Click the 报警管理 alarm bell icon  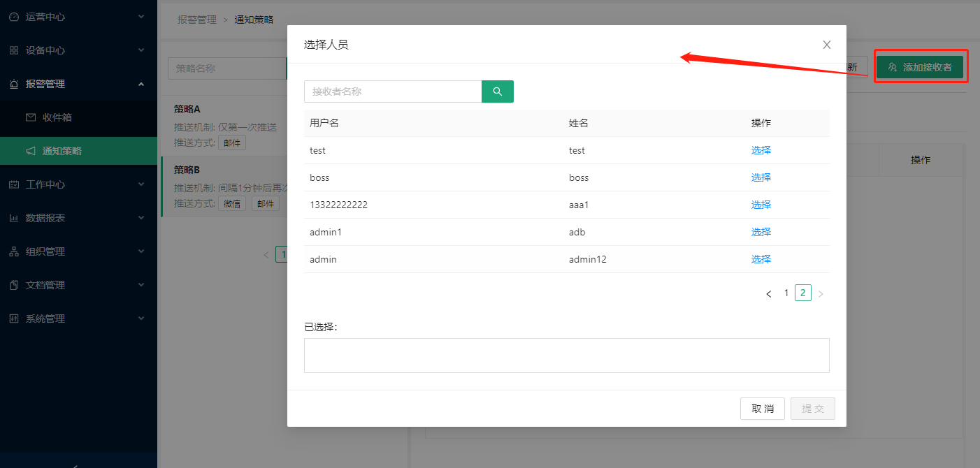coord(14,84)
